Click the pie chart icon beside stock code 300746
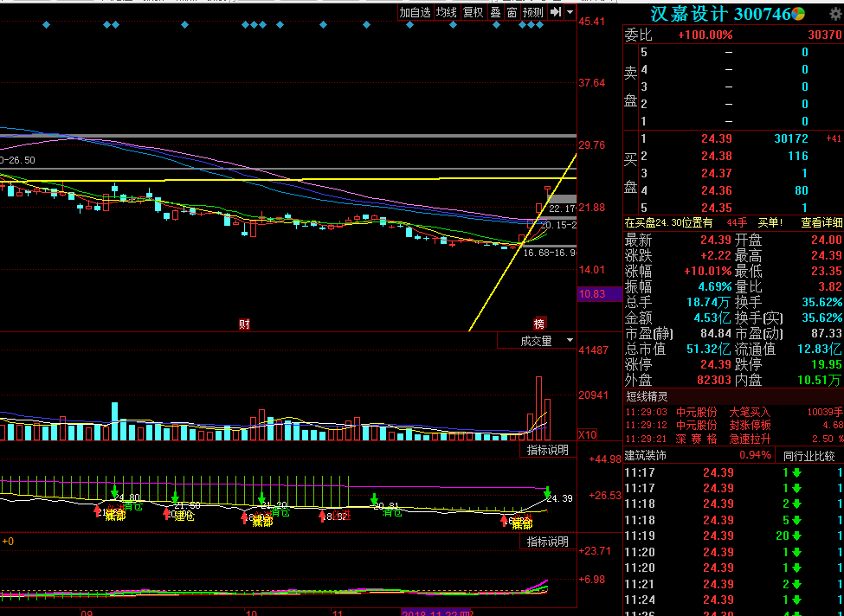 point(798,14)
